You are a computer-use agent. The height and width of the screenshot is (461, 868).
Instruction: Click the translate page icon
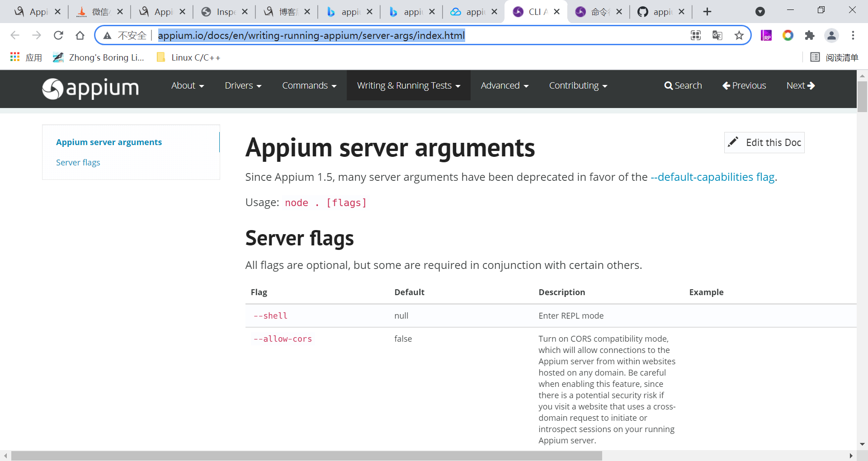(717, 35)
